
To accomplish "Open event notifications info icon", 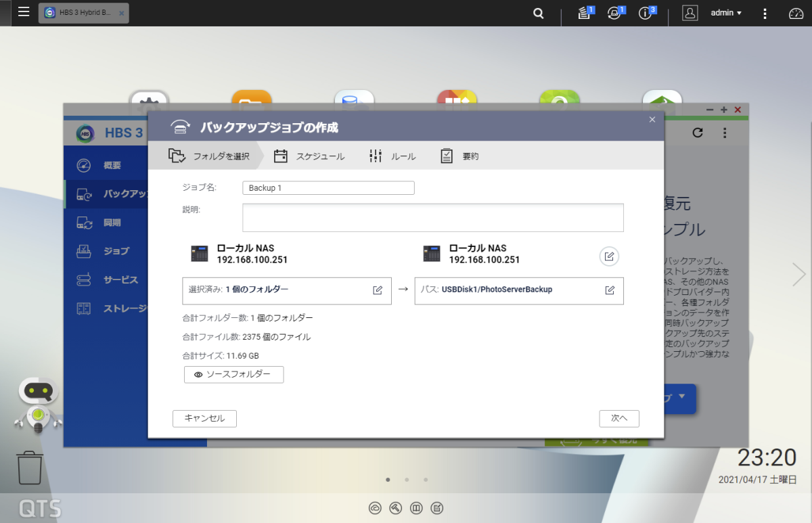I will 646,13.
